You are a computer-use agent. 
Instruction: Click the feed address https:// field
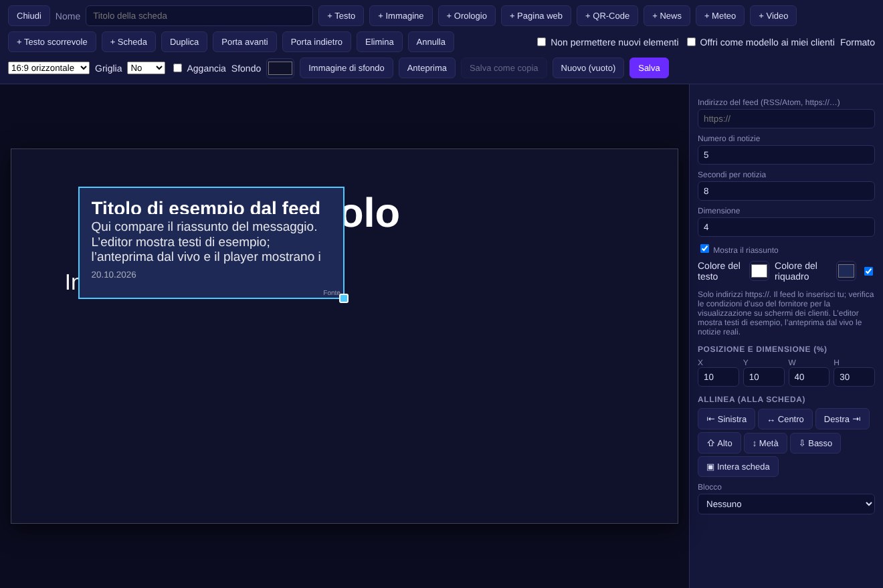[786, 118]
